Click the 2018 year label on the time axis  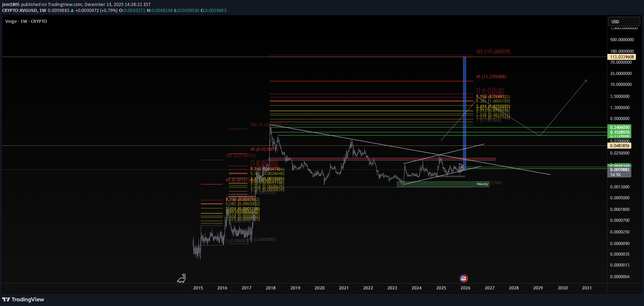271,288
